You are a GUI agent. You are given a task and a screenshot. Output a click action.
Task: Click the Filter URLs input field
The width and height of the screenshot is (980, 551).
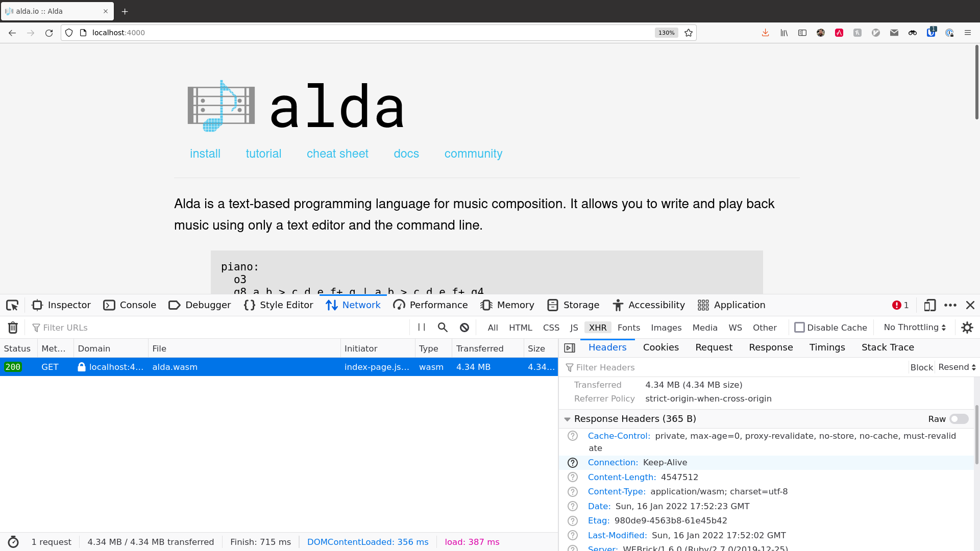[219, 328]
